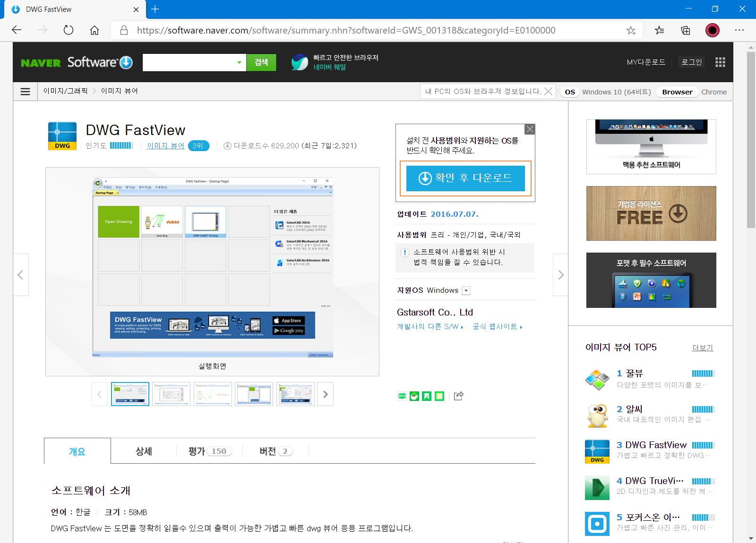This screenshot has width=756, height=543.
Task: Share to Naver Cafe icon
Action: (414, 396)
